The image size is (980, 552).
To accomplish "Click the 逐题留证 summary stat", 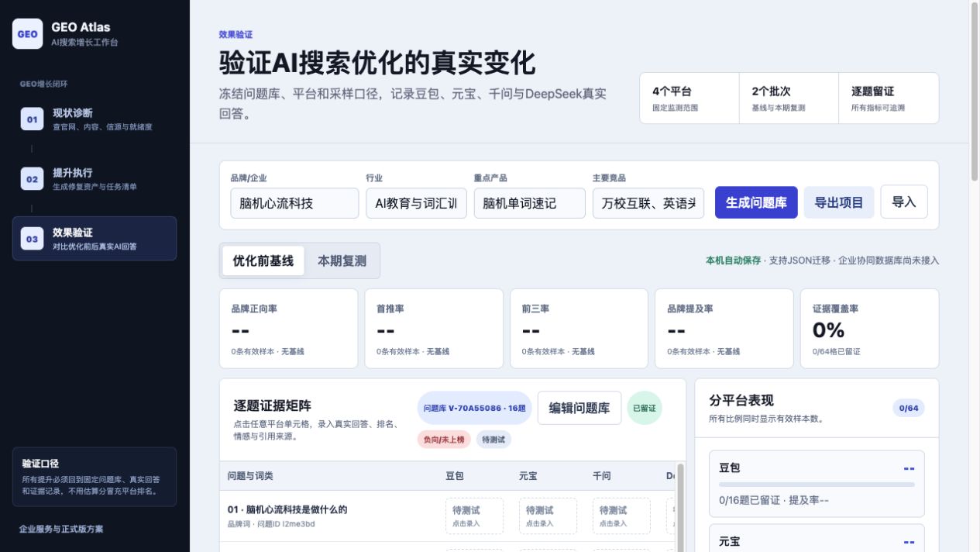I will point(889,98).
